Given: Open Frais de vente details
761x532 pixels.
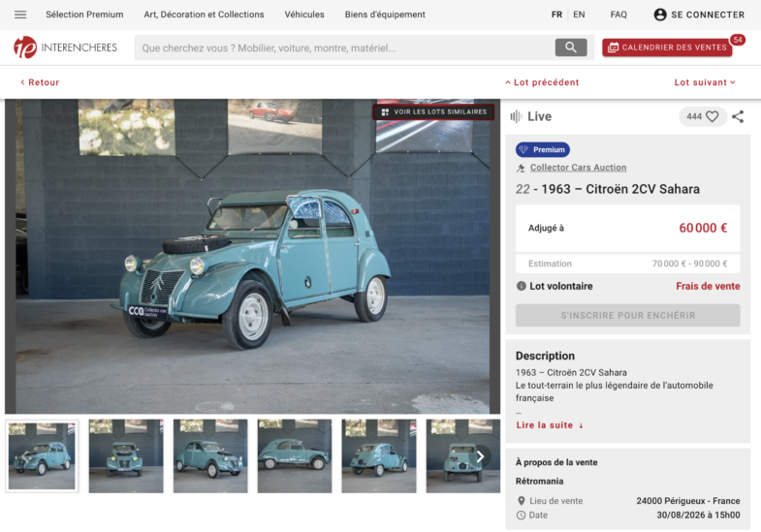Looking at the screenshot, I should (x=708, y=286).
